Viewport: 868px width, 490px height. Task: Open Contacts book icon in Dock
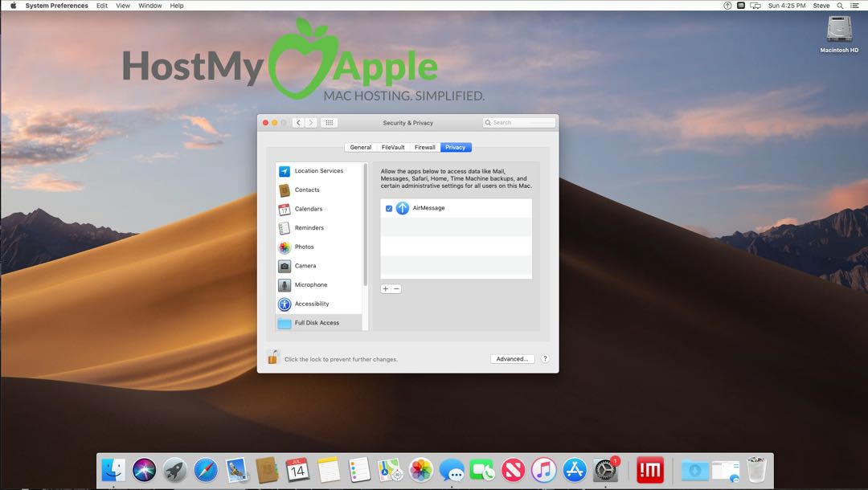[267, 470]
